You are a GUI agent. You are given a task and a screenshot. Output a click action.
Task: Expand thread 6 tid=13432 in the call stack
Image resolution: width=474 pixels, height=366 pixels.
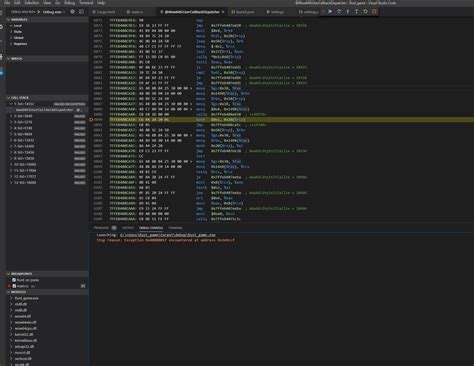pos(47,140)
